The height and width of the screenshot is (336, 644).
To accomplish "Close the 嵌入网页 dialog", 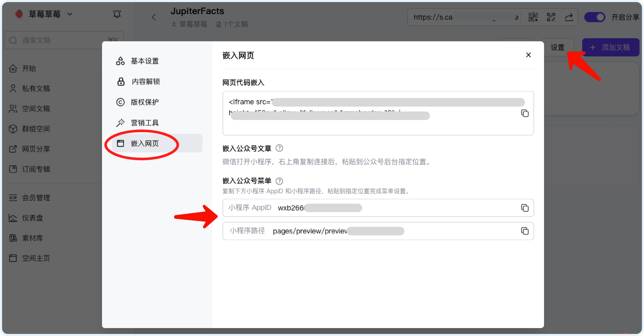I will tap(528, 55).
